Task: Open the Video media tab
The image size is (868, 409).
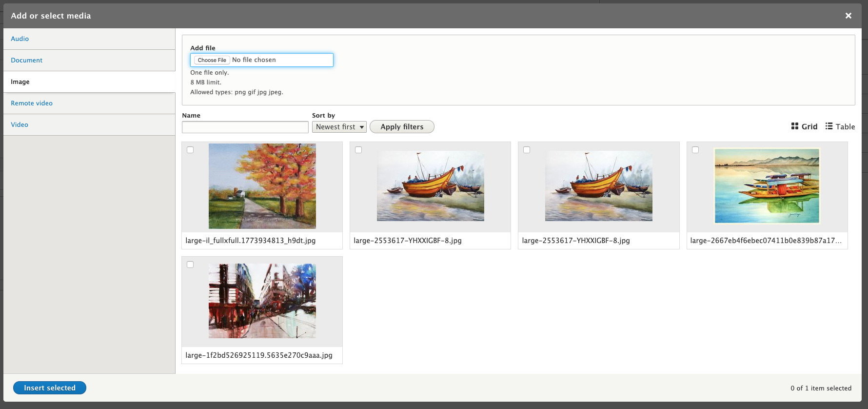Action: point(89,124)
